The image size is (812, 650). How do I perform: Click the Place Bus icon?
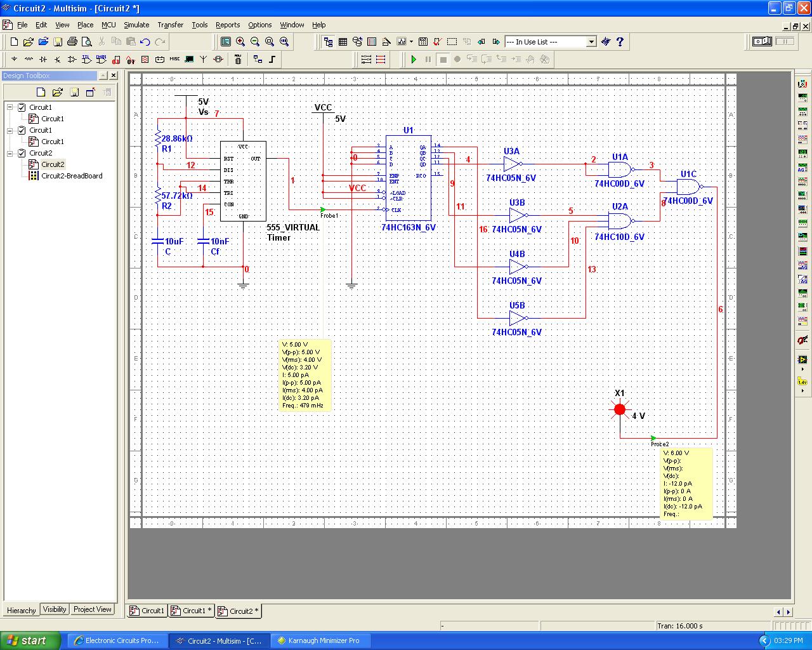click(x=273, y=60)
